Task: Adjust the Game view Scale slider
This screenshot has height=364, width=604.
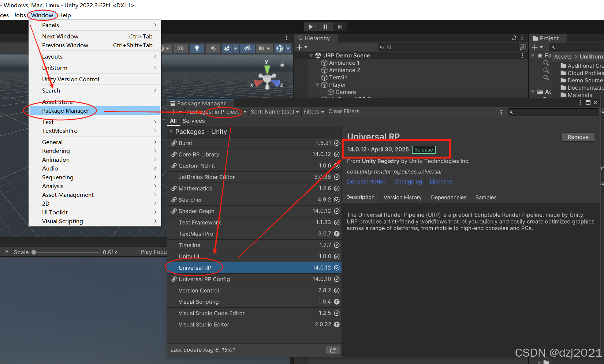Action: tap(66, 252)
